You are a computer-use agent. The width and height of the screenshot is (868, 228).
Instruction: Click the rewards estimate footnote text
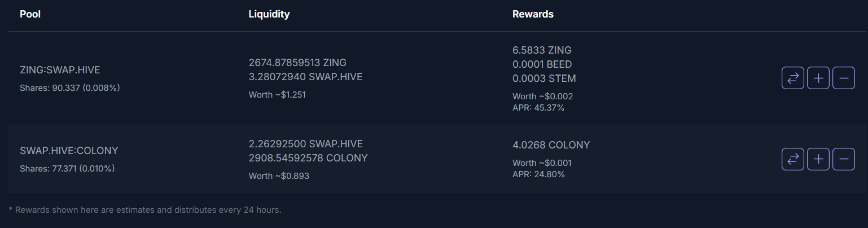click(145, 210)
